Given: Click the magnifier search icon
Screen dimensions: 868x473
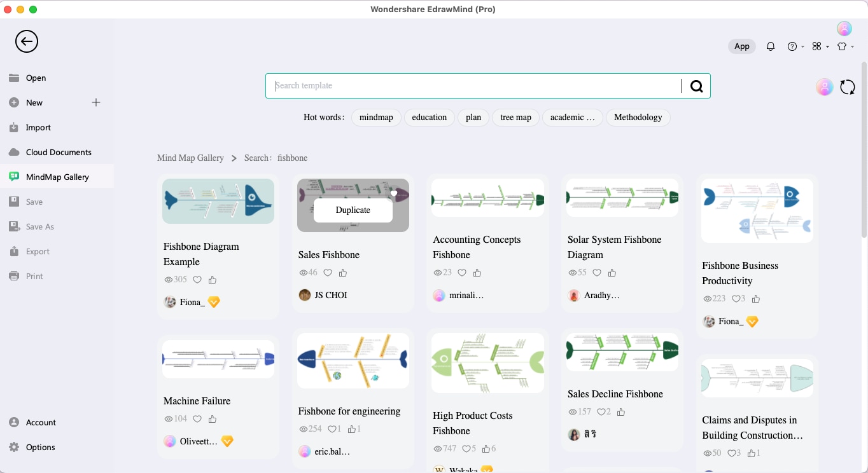Looking at the screenshot, I should pyautogui.click(x=696, y=86).
